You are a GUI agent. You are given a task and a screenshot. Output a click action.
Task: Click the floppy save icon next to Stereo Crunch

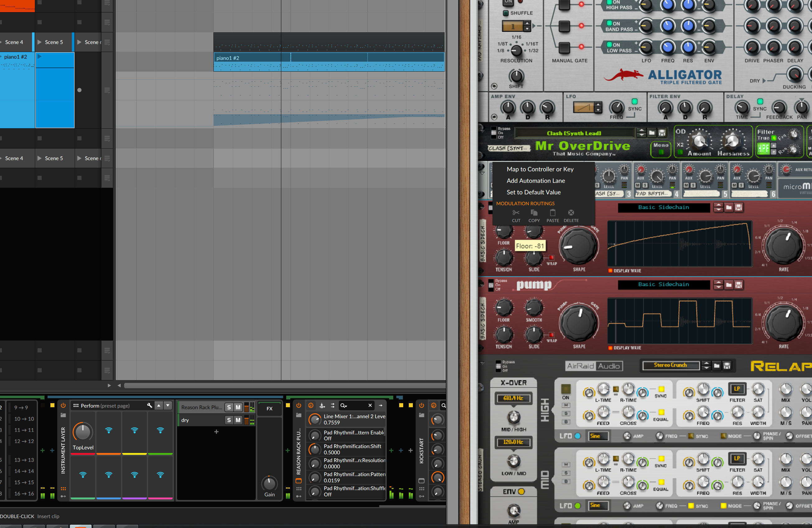[x=727, y=366]
